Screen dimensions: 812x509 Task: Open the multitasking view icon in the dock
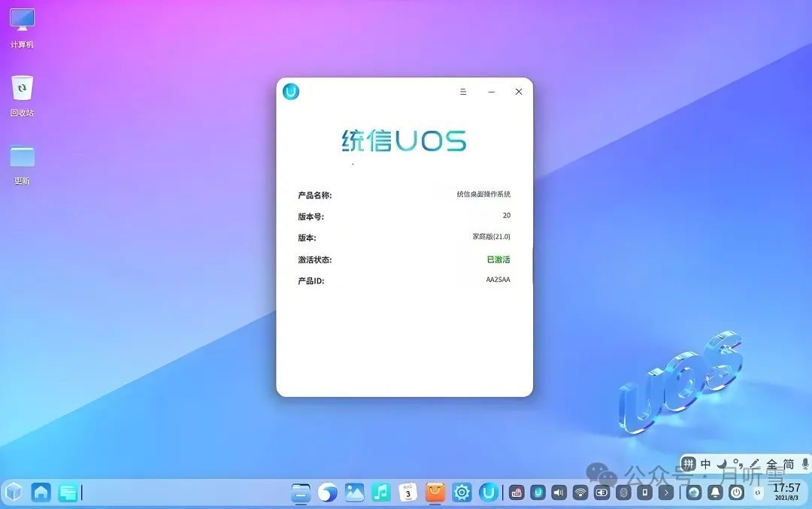coord(68,492)
